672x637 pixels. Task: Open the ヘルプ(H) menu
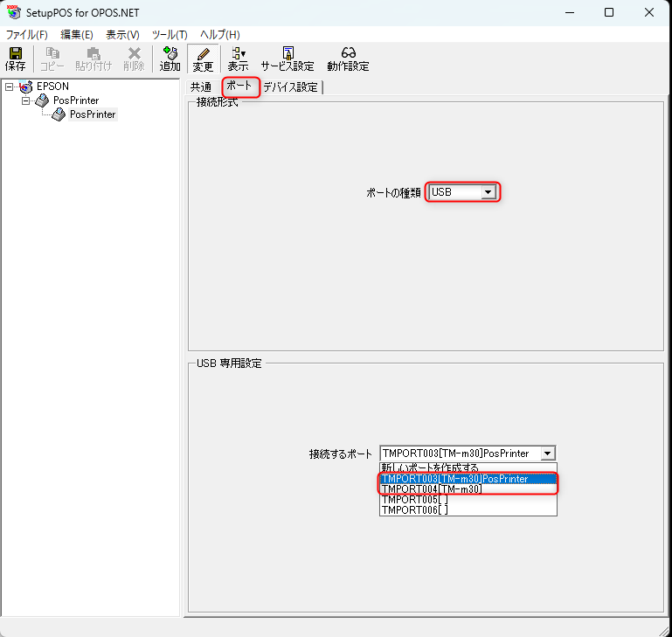click(220, 35)
